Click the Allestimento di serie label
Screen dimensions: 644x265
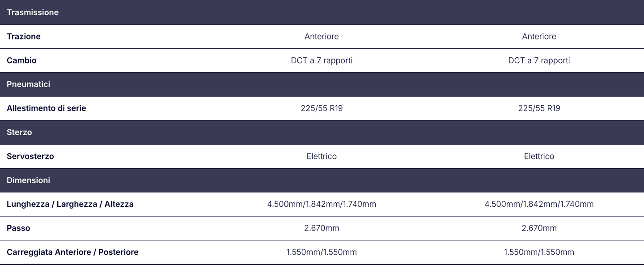[x=47, y=108]
